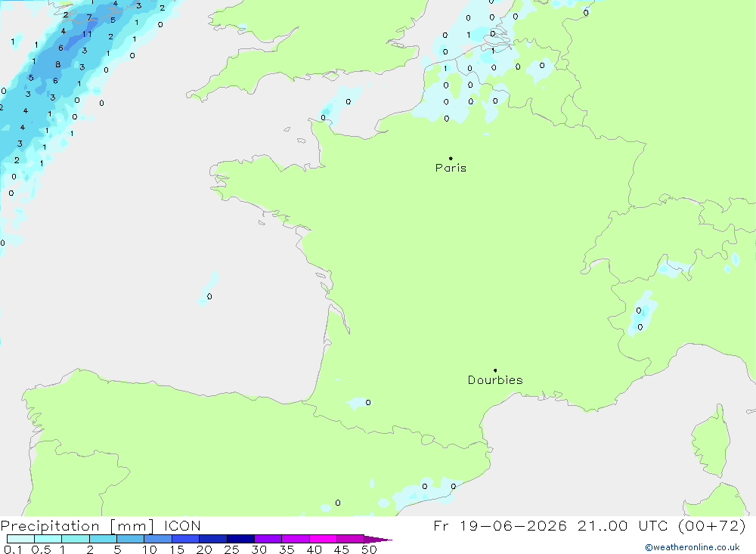Select the 40–45 mm magenta legend swatch
The image size is (756, 554).
pyautogui.click(x=323, y=539)
